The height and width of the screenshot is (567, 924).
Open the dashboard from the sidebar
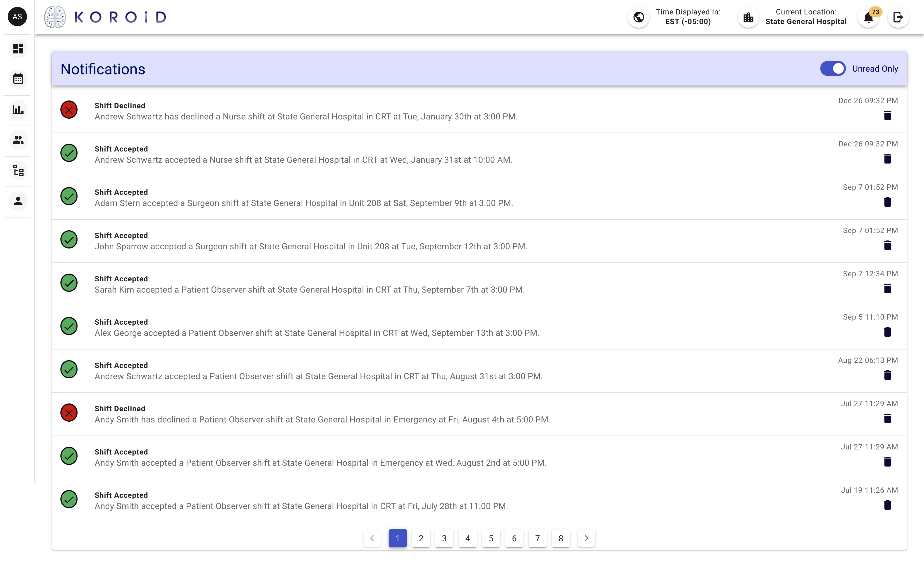(x=18, y=49)
